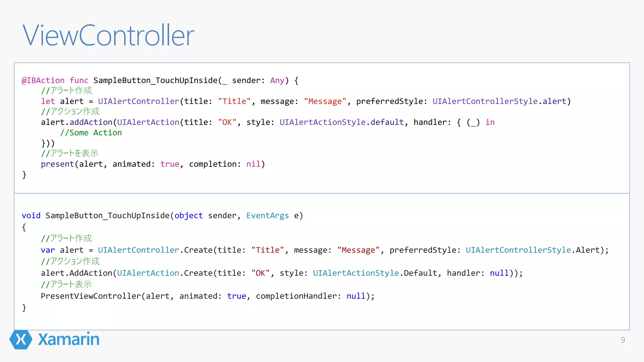The image size is (644, 362).
Task: Click the EventArgs parameter type
Action: (x=267, y=216)
